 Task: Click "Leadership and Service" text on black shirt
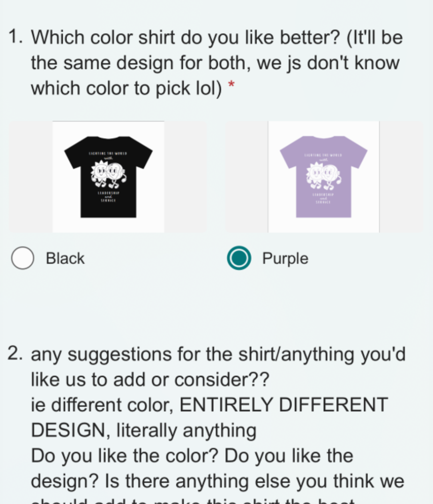(x=108, y=196)
